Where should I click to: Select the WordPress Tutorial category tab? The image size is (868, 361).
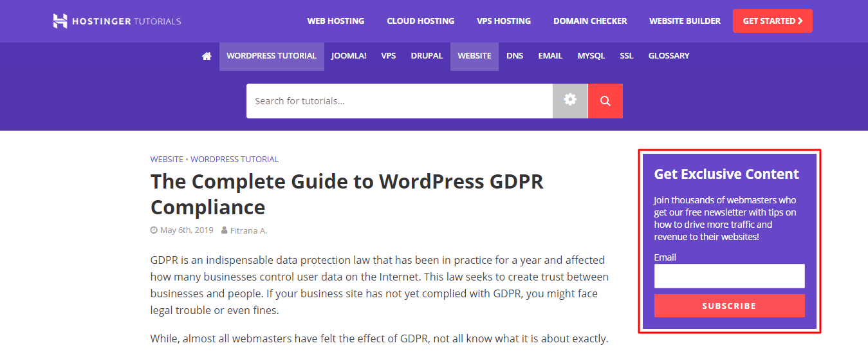pyautogui.click(x=272, y=56)
